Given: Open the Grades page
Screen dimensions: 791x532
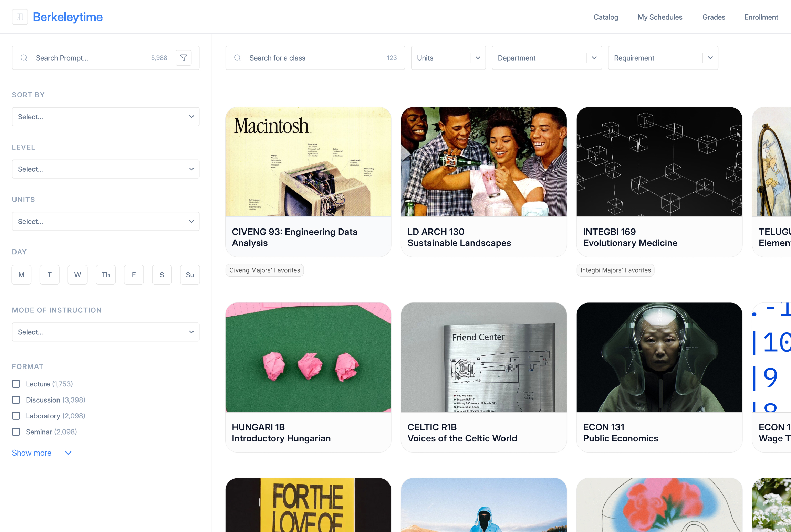Looking at the screenshot, I should (714, 17).
